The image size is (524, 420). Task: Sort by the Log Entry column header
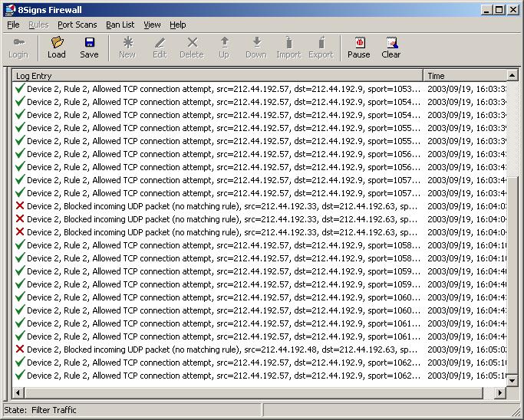[217, 76]
